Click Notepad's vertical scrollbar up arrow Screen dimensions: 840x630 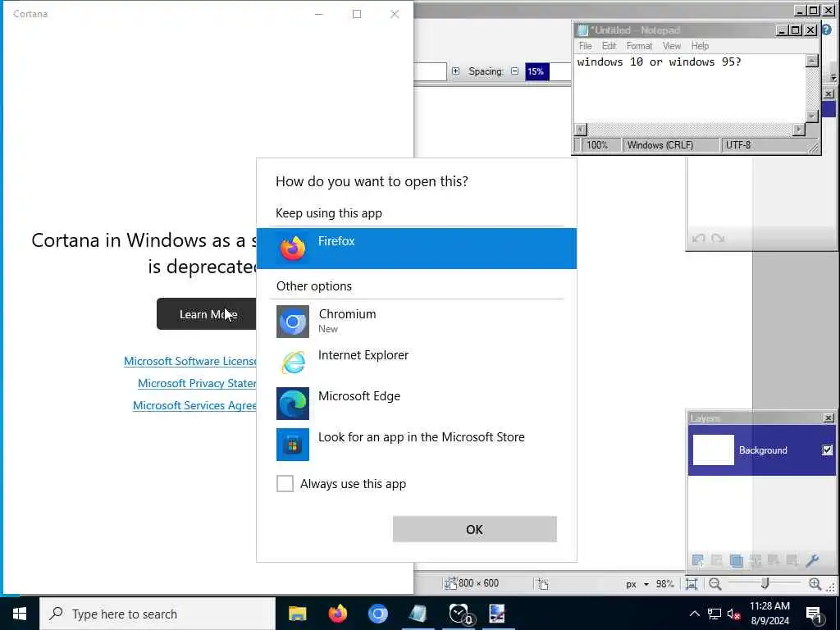[811, 61]
